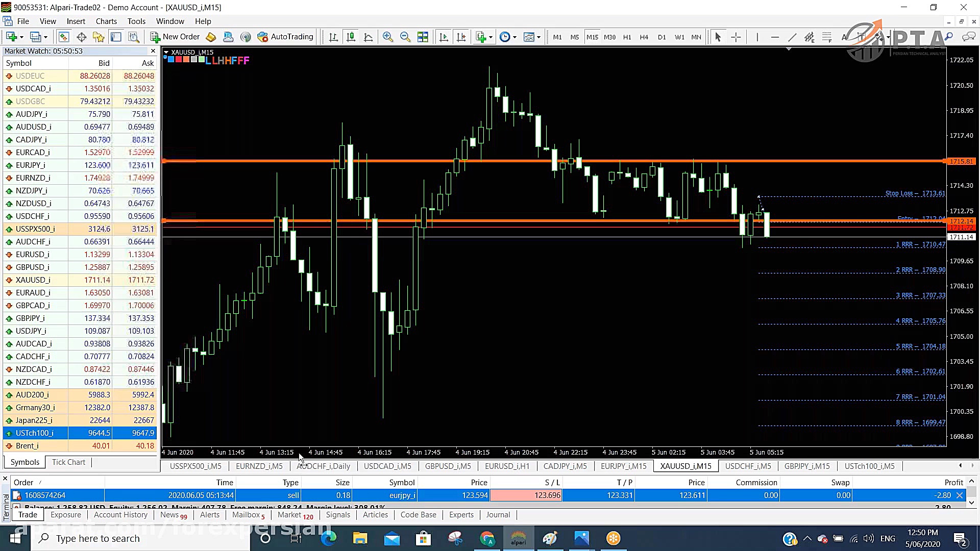Open the Account History tab
Screen dimensions: 980x551
point(120,514)
